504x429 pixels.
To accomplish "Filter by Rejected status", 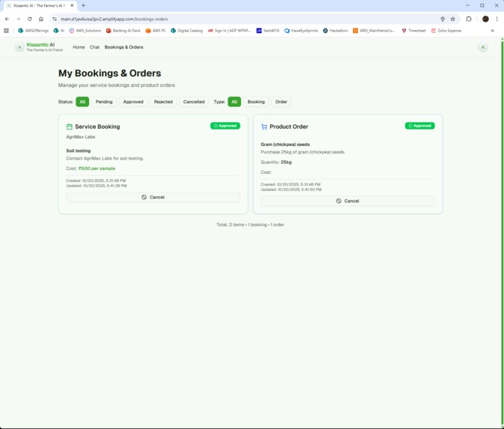I will pos(163,102).
